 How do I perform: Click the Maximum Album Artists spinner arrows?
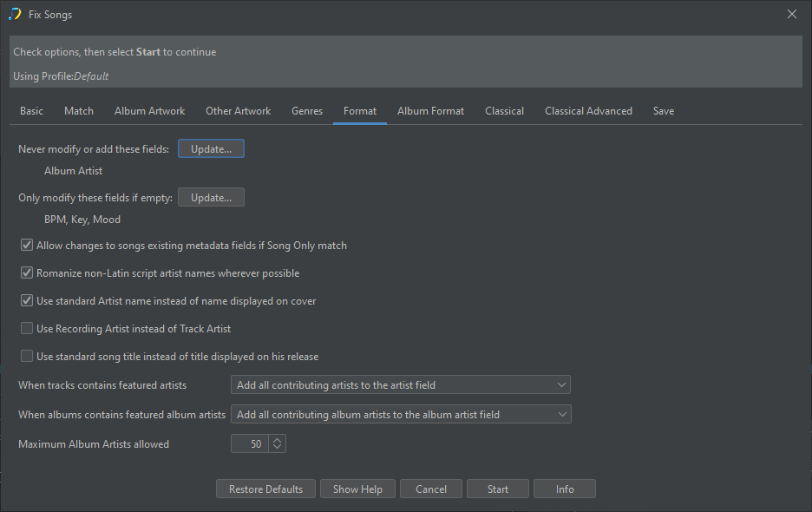pyautogui.click(x=277, y=444)
